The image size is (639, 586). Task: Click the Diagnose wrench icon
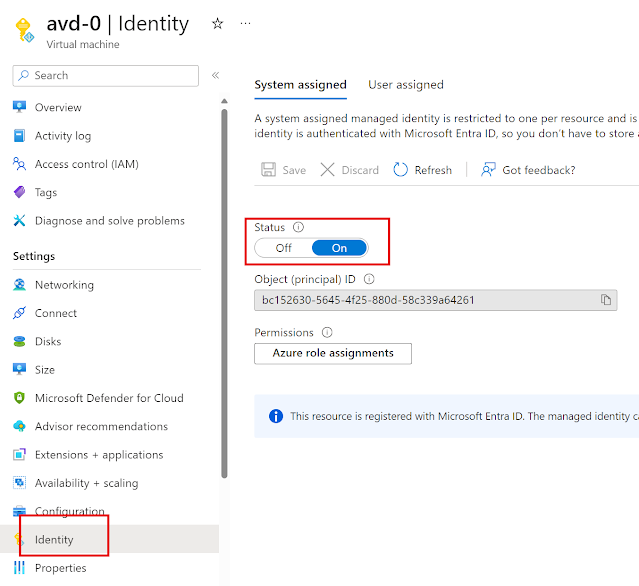pos(19,220)
